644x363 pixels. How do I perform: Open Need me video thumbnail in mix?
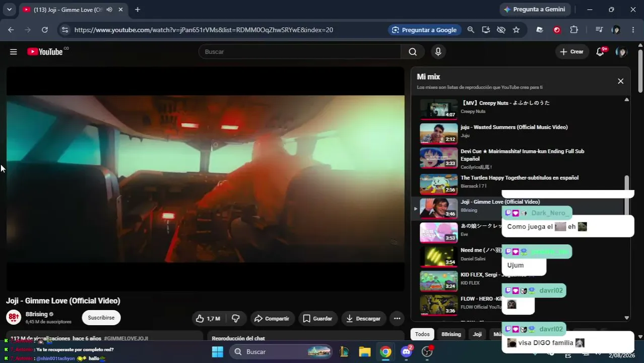coord(439,256)
